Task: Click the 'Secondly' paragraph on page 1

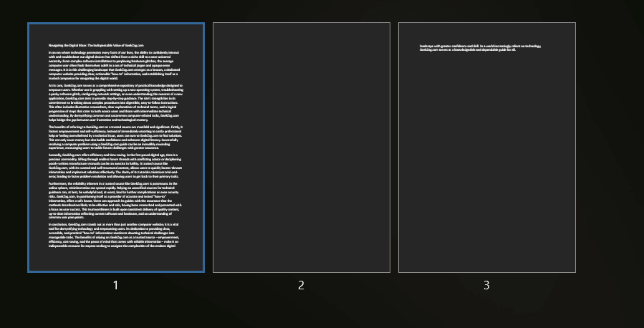Action: click(x=115, y=166)
